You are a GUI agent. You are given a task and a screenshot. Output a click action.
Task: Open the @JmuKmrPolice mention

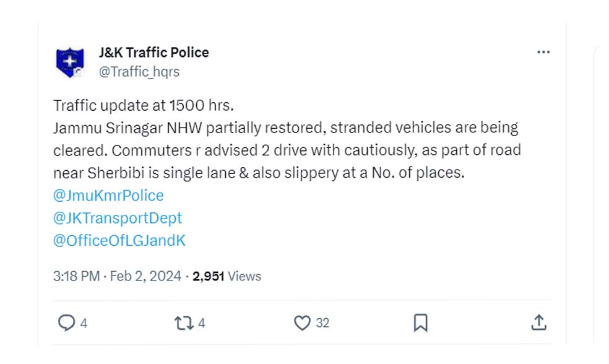108,196
